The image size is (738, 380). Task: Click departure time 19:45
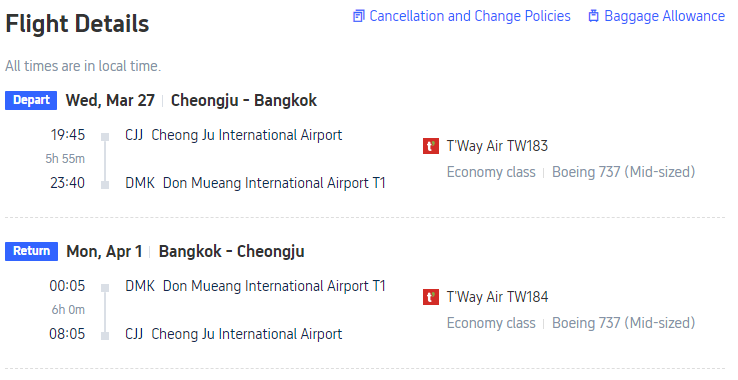click(68, 135)
